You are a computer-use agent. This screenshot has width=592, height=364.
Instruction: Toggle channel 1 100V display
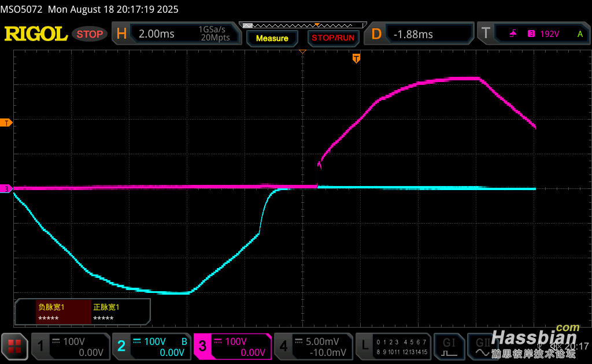(69, 347)
